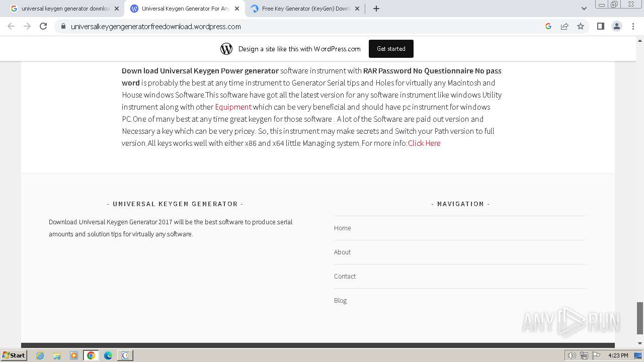Go forward to the next page
This screenshot has height=362, width=644.
[27, 26]
